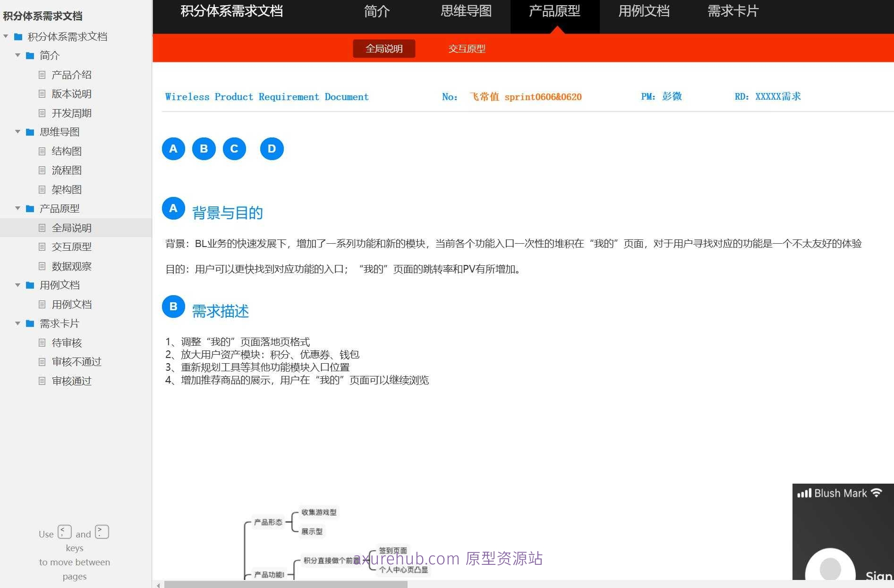The image size is (894, 588).
Task: Switch to the 用例文档 tab
Action: tap(643, 11)
